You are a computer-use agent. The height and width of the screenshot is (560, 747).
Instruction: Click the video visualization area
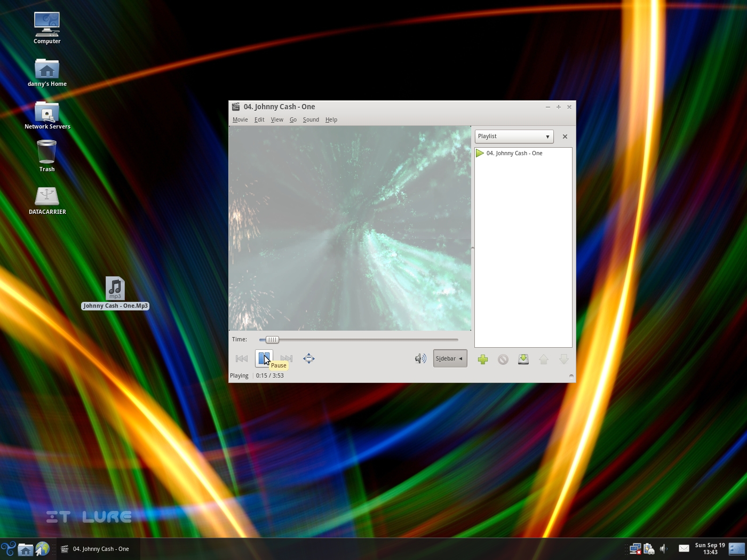(350, 228)
